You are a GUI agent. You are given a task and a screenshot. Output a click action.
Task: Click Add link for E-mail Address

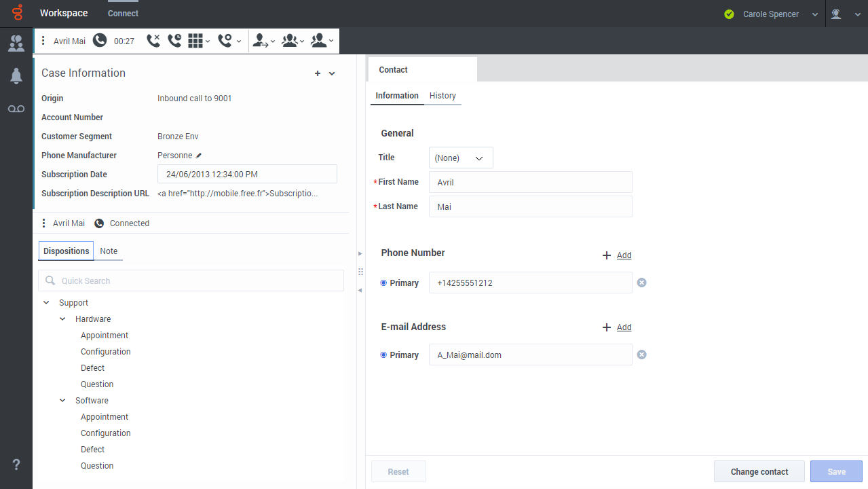tap(624, 327)
